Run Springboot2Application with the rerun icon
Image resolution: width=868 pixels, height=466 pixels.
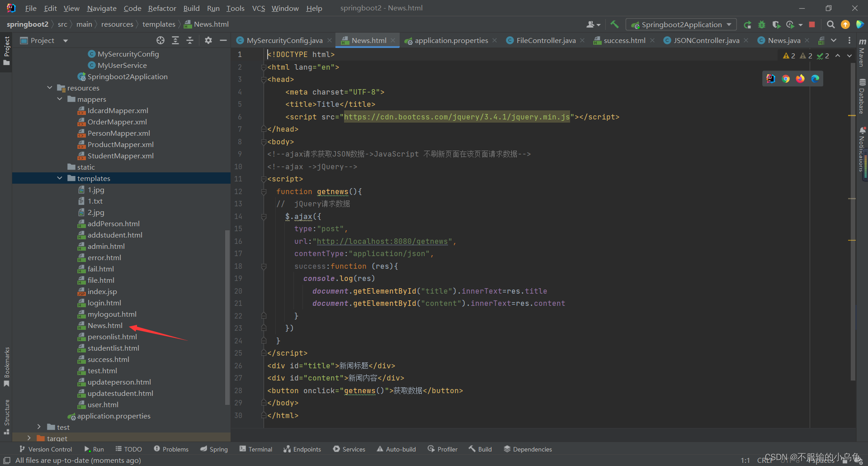[748, 24]
